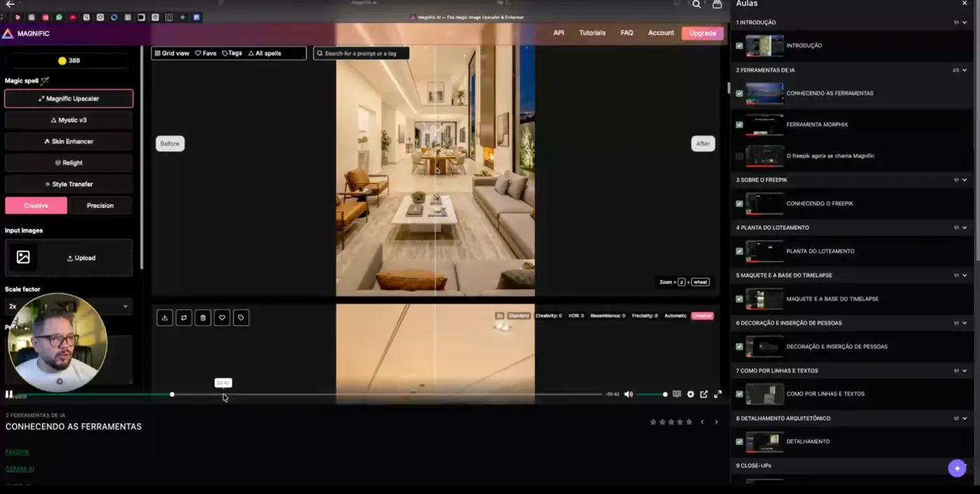Image resolution: width=980 pixels, height=494 pixels.
Task: Click the reuse settings arrows icon
Action: pyautogui.click(x=183, y=318)
